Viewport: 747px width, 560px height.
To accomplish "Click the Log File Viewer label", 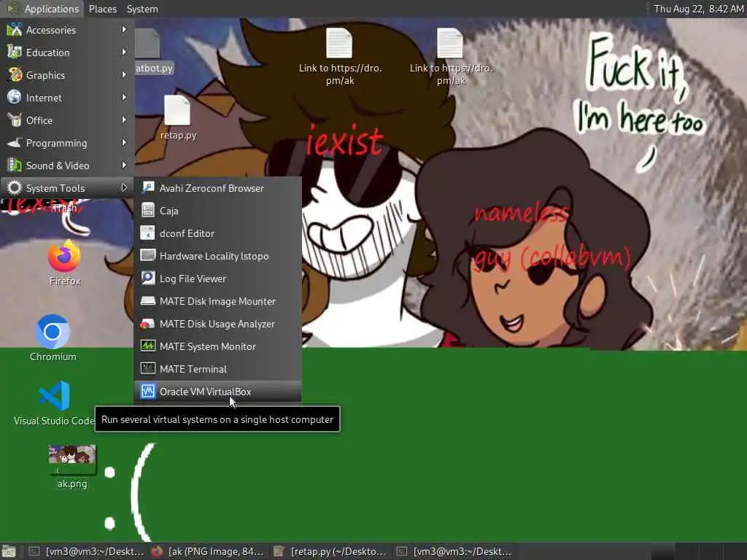I will pyautogui.click(x=193, y=279).
